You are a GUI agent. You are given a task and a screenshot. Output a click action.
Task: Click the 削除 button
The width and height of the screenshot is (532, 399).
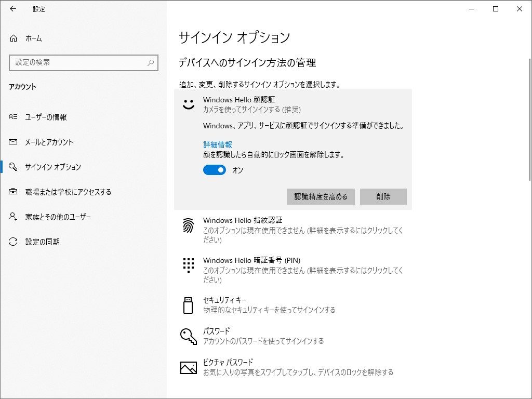click(x=383, y=196)
